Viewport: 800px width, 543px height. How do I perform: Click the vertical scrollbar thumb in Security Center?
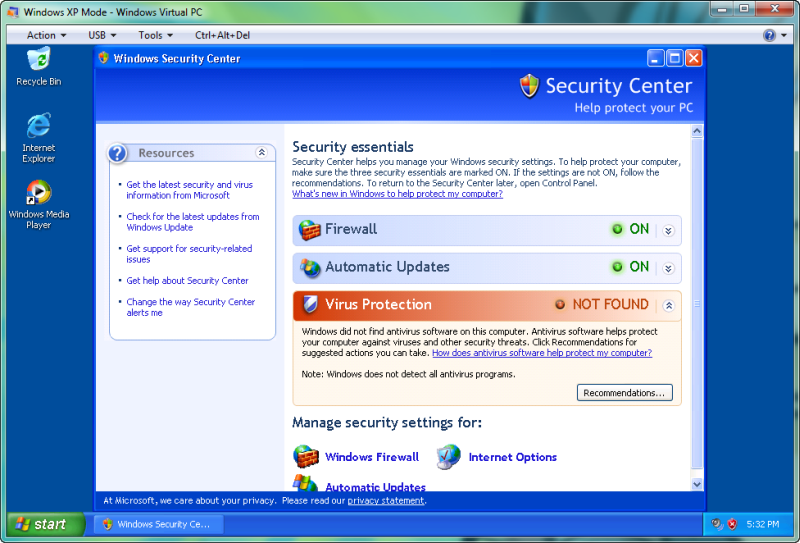coord(697,303)
